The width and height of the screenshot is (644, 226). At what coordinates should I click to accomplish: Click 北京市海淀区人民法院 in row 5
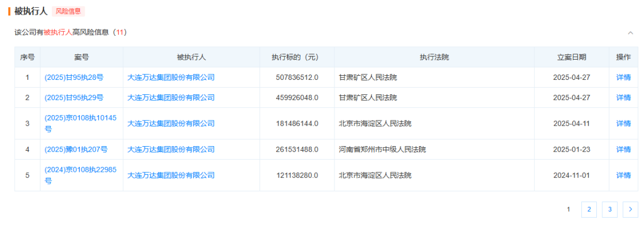375,175
